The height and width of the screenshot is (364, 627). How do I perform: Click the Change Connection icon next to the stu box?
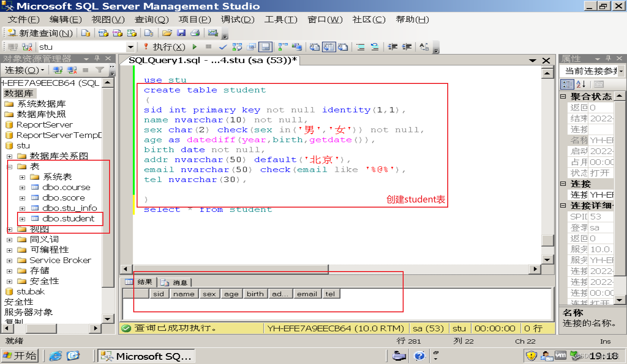27,47
